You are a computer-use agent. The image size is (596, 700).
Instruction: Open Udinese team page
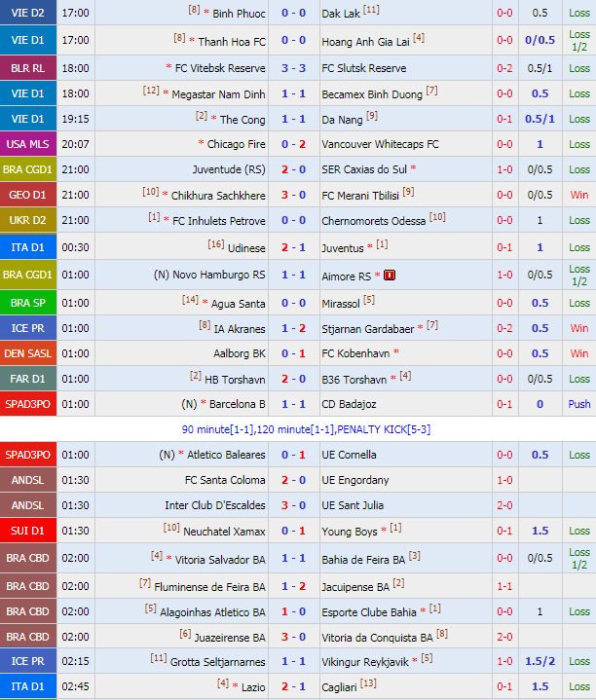coord(246,248)
